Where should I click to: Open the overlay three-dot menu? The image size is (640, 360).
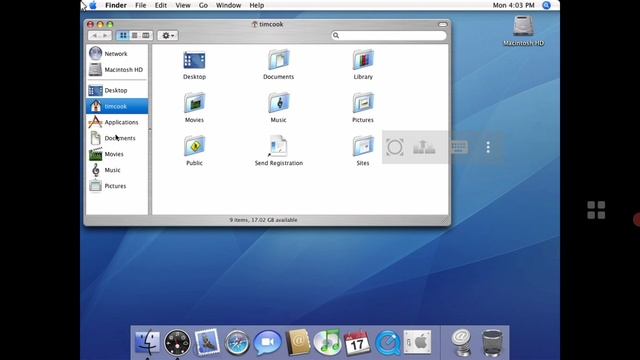488,147
